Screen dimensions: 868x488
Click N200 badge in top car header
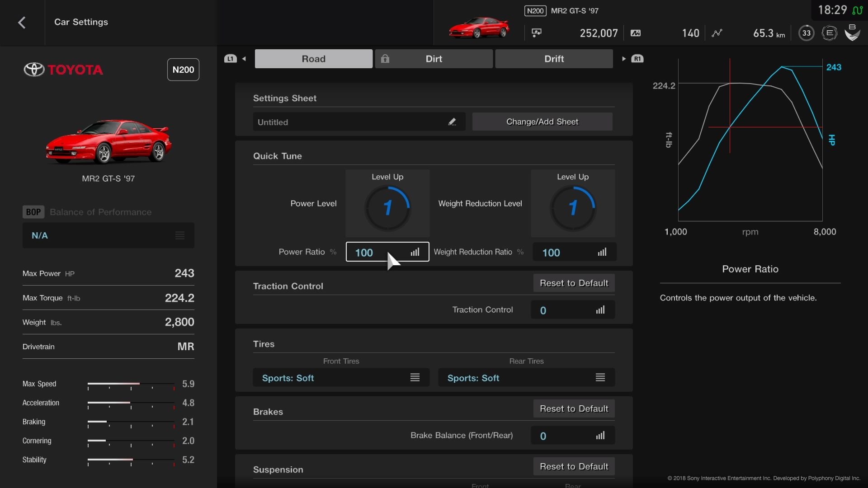[535, 11]
